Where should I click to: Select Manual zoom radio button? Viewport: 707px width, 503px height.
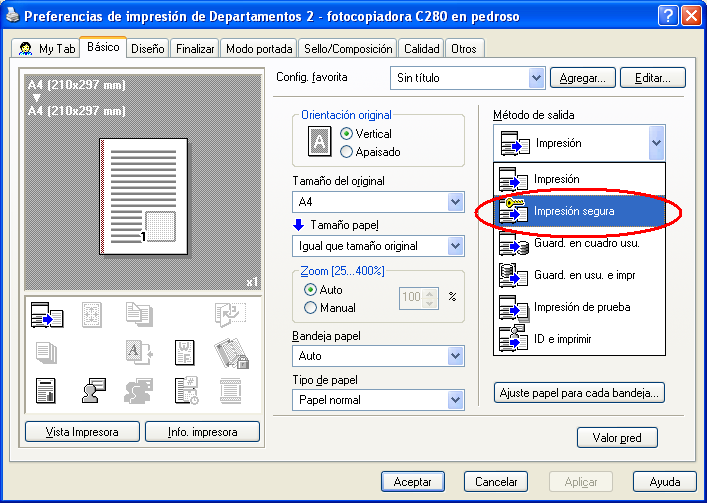click(310, 308)
